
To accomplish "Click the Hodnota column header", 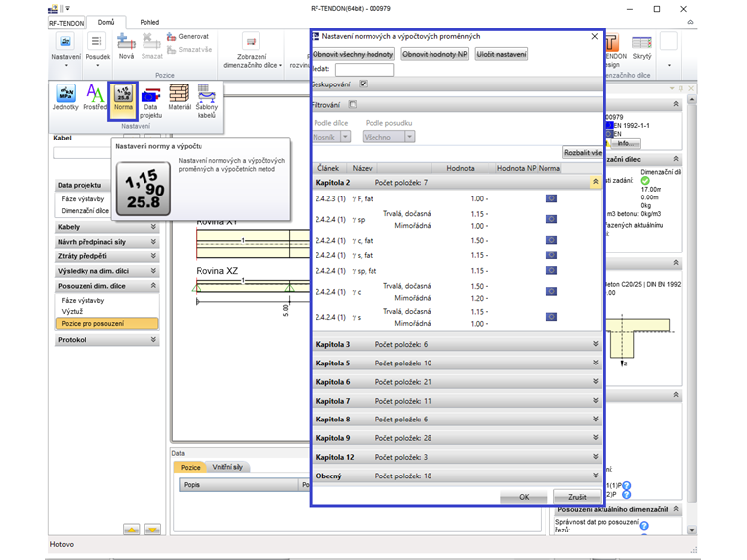I will coord(460,168).
